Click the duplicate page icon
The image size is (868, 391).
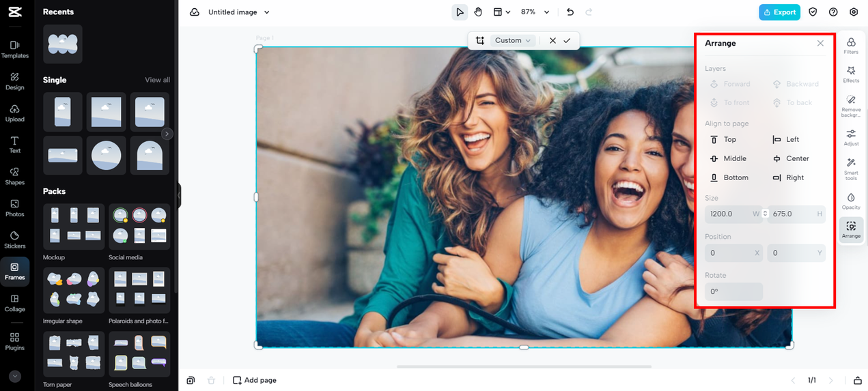click(x=191, y=380)
